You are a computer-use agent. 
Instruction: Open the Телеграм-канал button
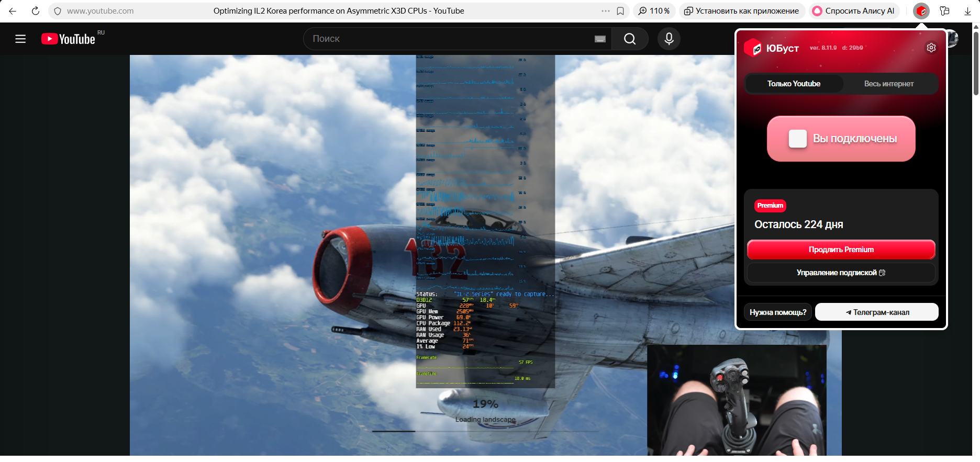(x=877, y=312)
